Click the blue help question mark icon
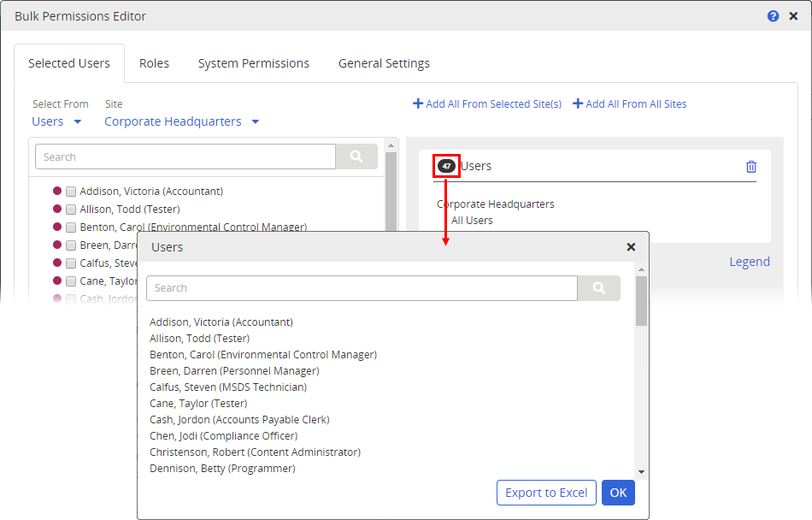The image size is (812, 520). [773, 16]
